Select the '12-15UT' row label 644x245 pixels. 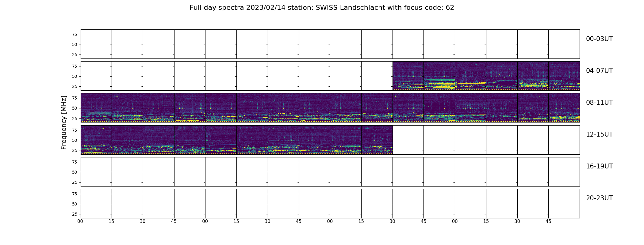599,134
